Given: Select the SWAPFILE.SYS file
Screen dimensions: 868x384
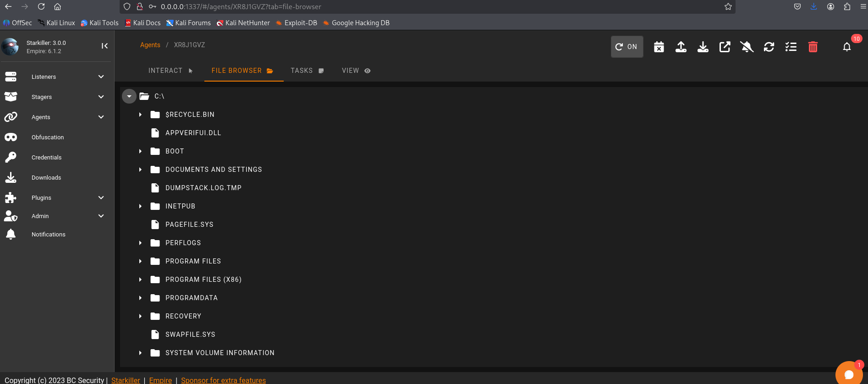Looking at the screenshot, I should point(190,335).
